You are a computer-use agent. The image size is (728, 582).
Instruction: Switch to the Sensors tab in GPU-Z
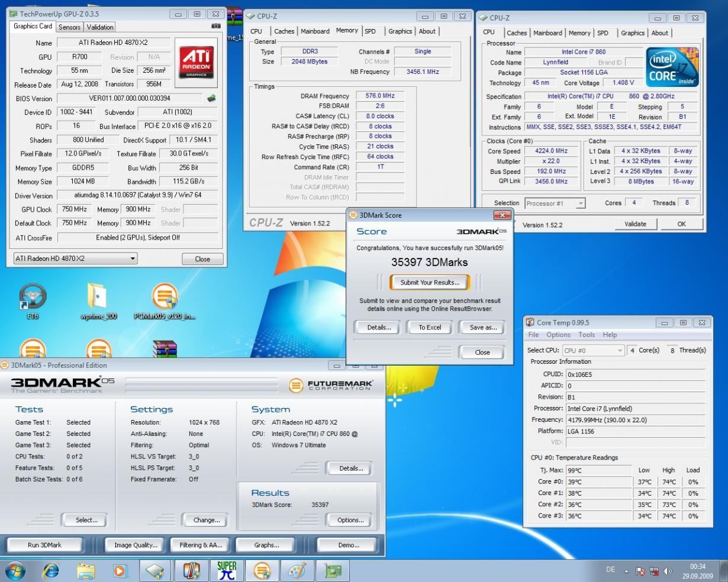point(69,27)
